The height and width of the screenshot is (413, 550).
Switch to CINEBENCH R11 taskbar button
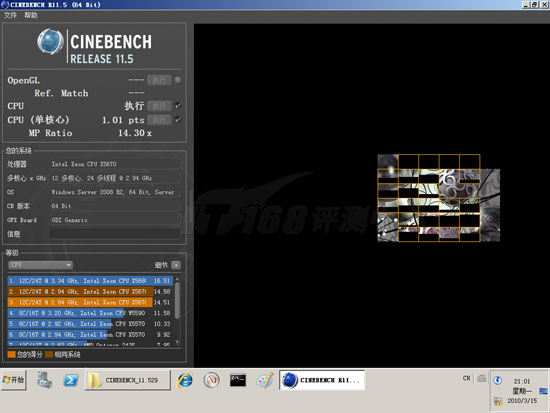click(x=322, y=380)
